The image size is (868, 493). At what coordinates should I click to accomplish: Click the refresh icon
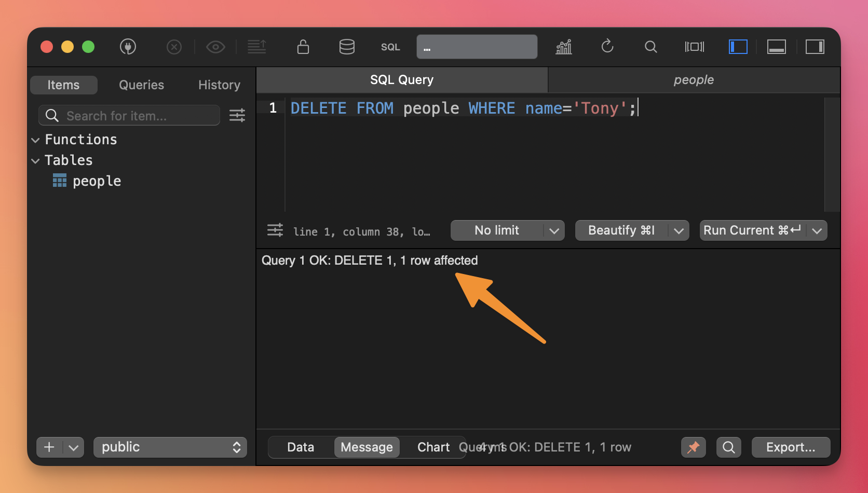(607, 47)
